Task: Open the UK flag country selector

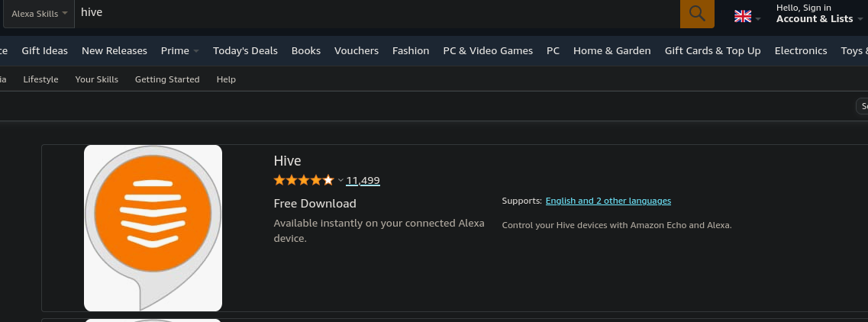Action: coord(747,17)
